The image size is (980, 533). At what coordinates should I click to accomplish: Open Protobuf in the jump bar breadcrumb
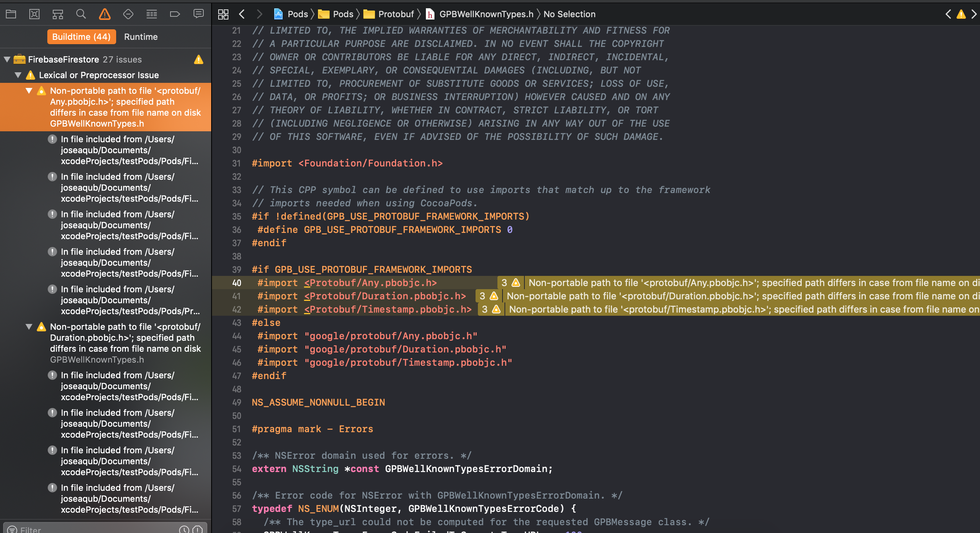pyautogui.click(x=396, y=14)
